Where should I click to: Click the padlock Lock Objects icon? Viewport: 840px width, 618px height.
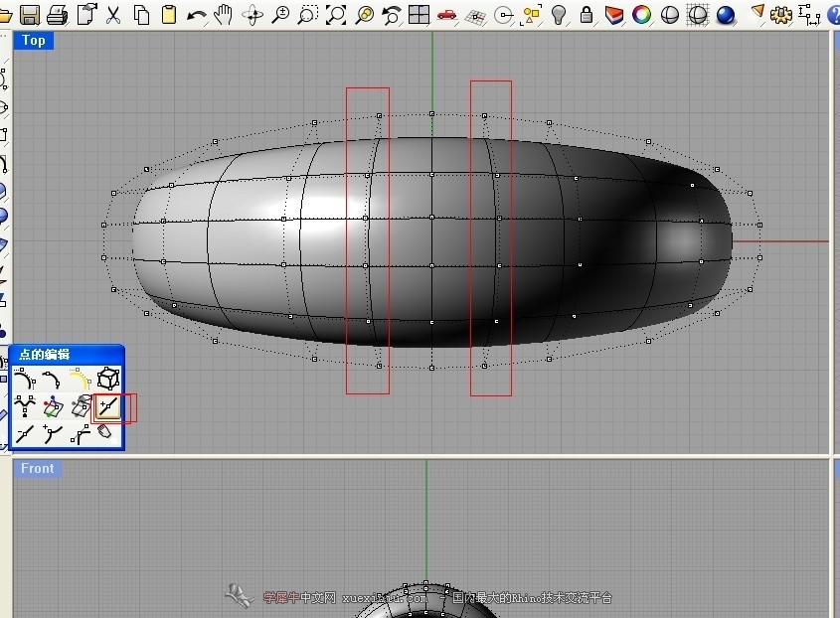pos(587,15)
